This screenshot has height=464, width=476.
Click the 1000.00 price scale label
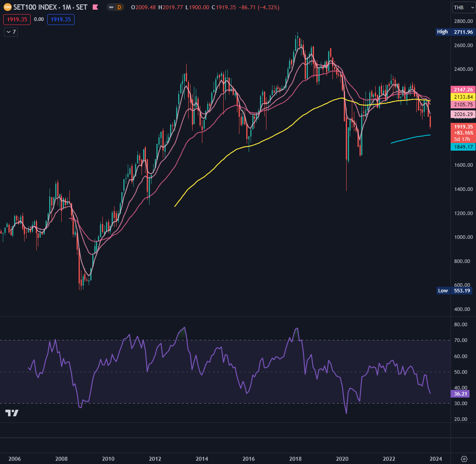tap(464, 237)
